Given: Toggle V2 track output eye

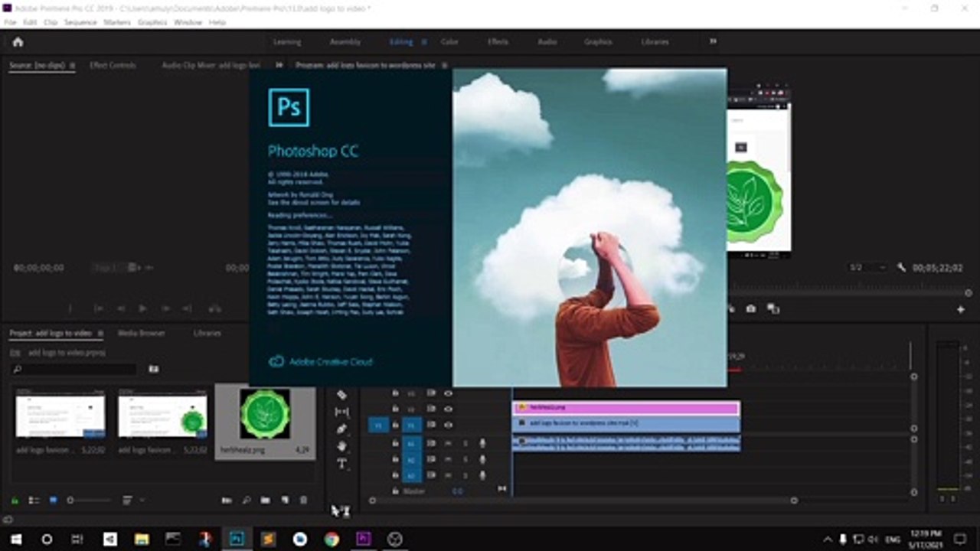Looking at the screenshot, I should click(448, 409).
